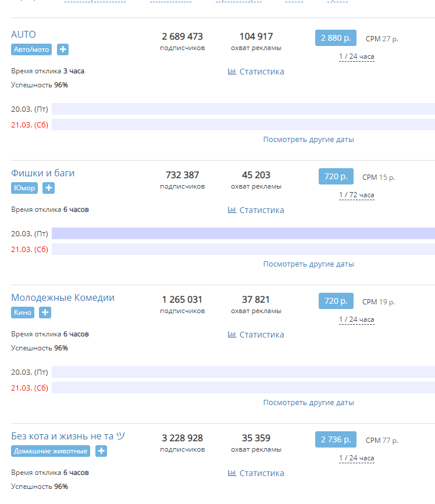
Task: Select the Юмор category tag
Action: point(24,188)
